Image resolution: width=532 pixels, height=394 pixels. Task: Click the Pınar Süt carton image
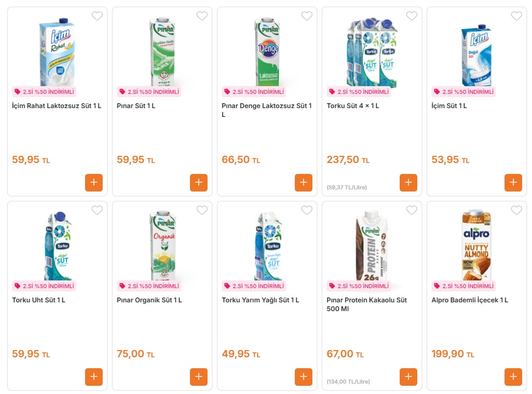tap(162, 52)
